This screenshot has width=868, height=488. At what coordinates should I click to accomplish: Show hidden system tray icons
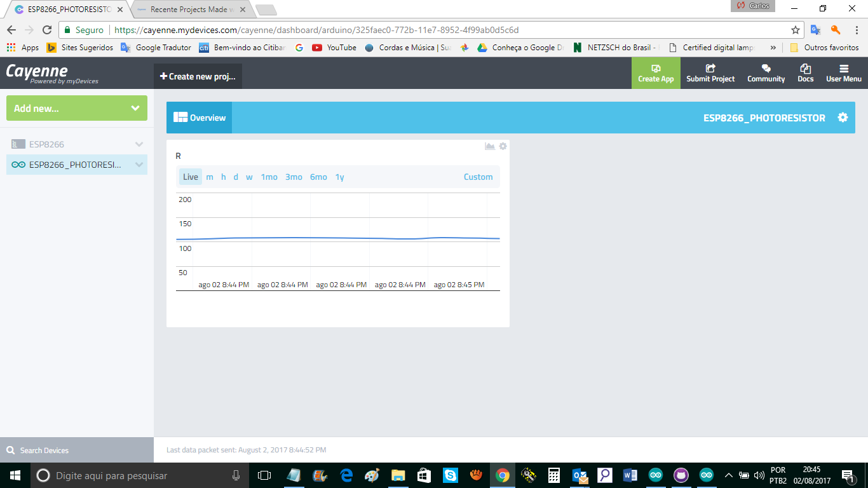coord(729,475)
